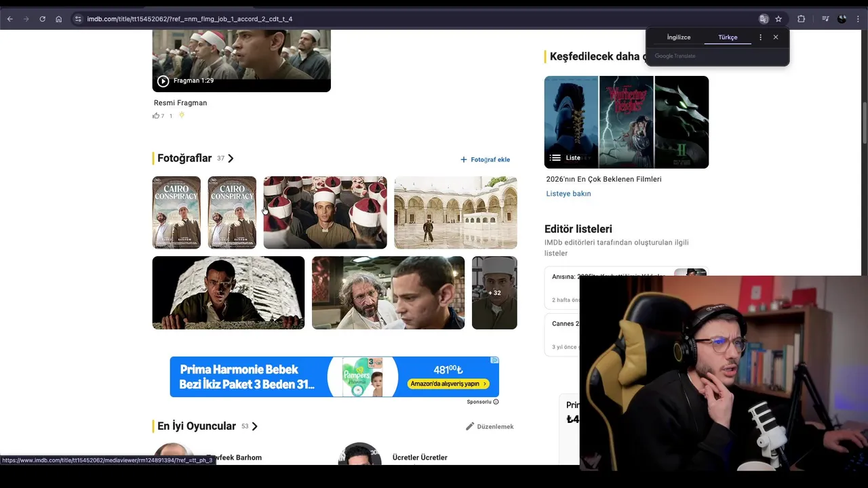Go back with the browser back arrow
Viewport: 868px width, 488px height.
click(x=9, y=19)
